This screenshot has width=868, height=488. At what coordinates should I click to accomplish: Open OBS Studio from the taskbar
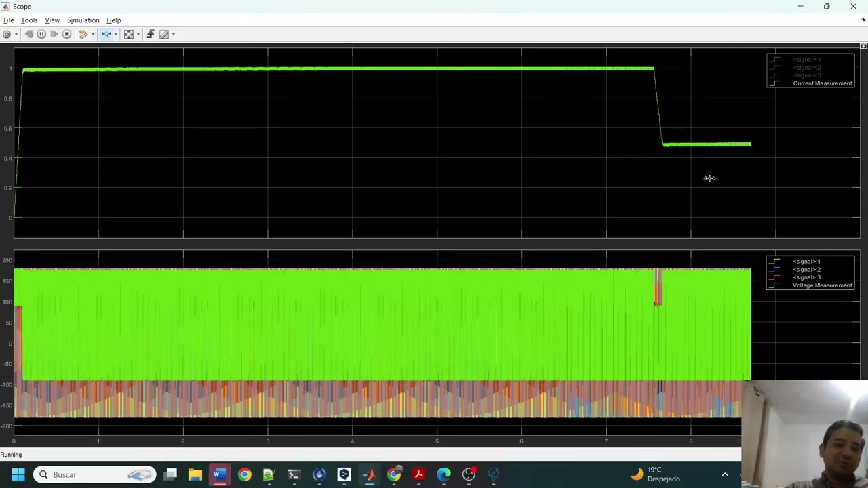(469, 474)
